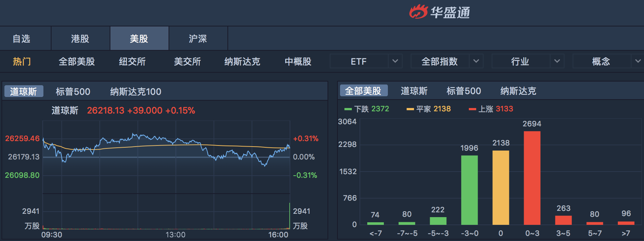644x241 pixels.
Task: Click the yellow 2138 flat bar
Action: (x=501, y=187)
